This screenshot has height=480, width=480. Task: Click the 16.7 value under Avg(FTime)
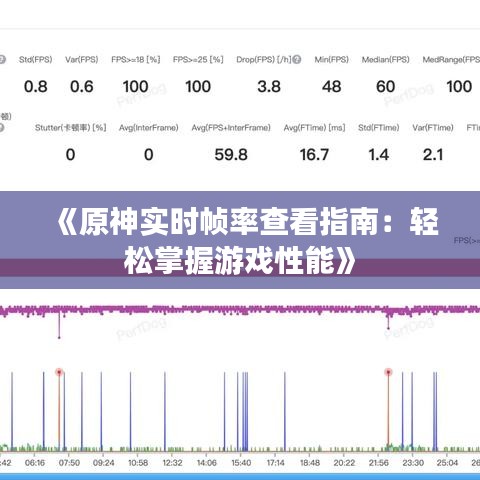(x=314, y=155)
